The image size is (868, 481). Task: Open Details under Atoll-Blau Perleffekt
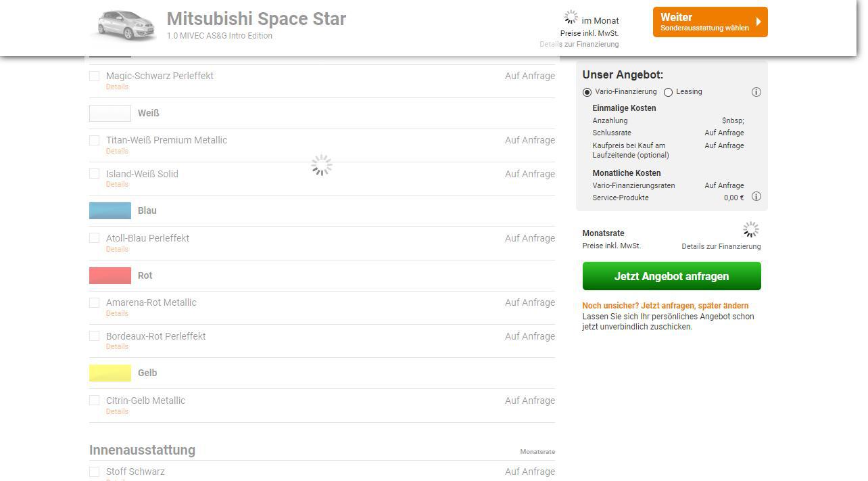coord(117,249)
